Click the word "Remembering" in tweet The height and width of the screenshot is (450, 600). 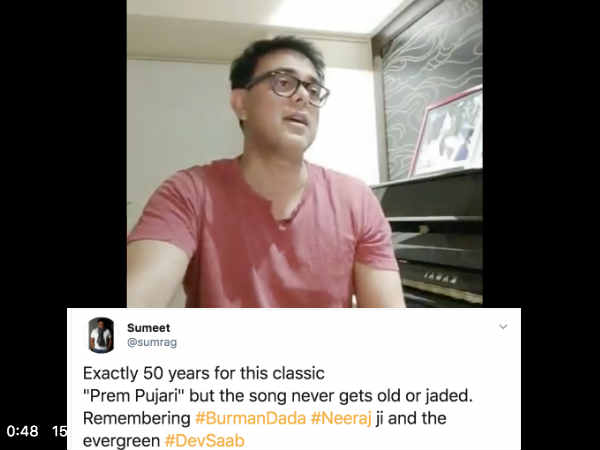pyautogui.click(x=137, y=418)
